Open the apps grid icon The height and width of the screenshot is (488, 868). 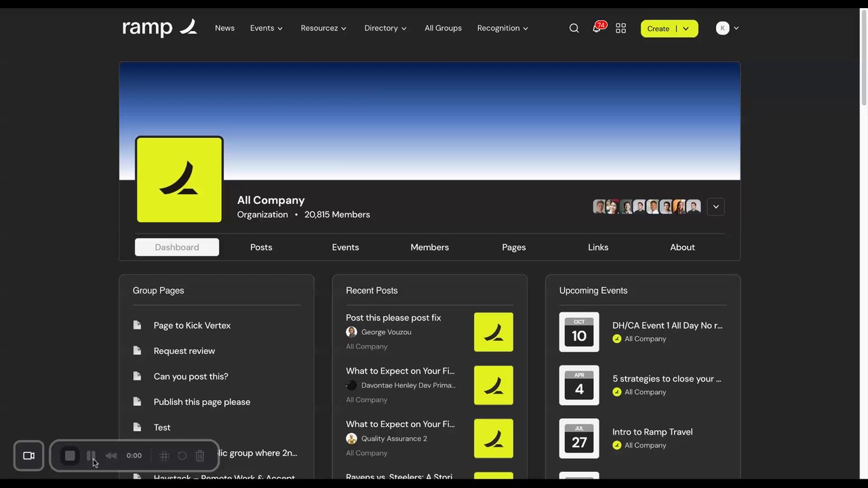[x=620, y=28]
